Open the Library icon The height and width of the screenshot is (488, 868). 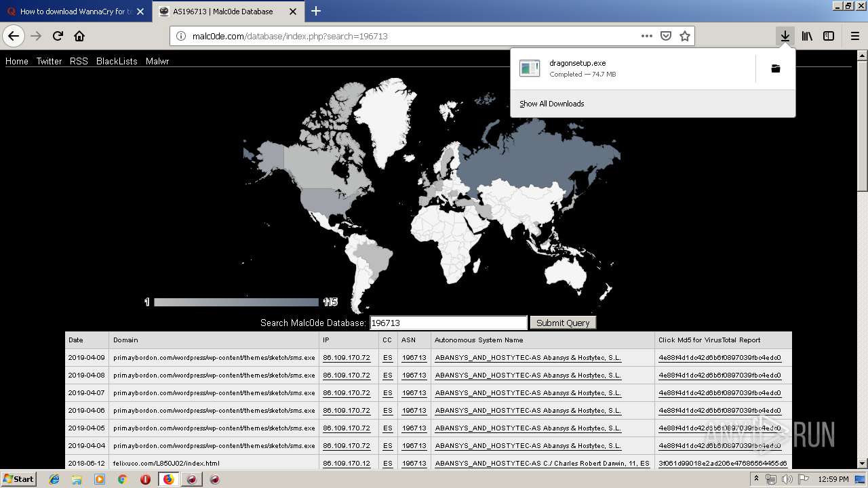click(807, 36)
